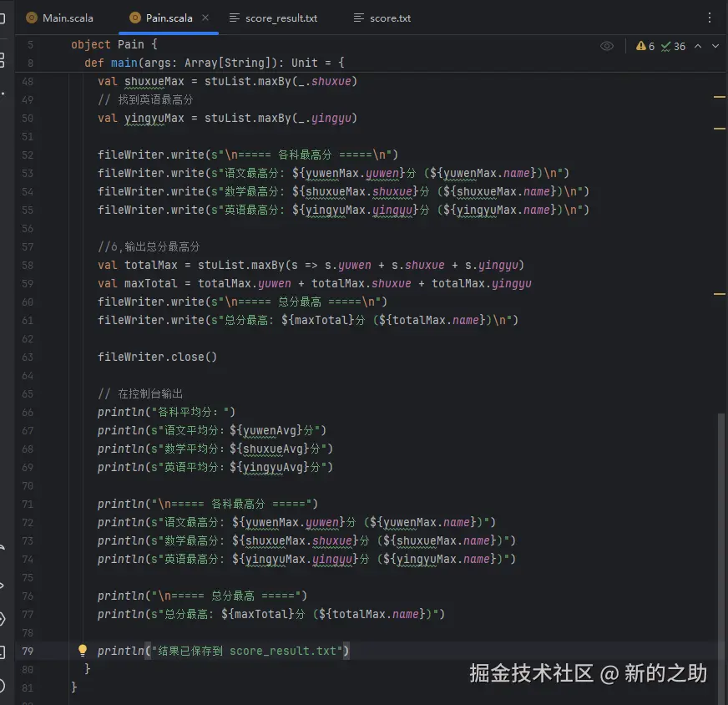This screenshot has width=728, height=705.
Task: Toggle Reader Mode with the eye icon
Action: (607, 46)
